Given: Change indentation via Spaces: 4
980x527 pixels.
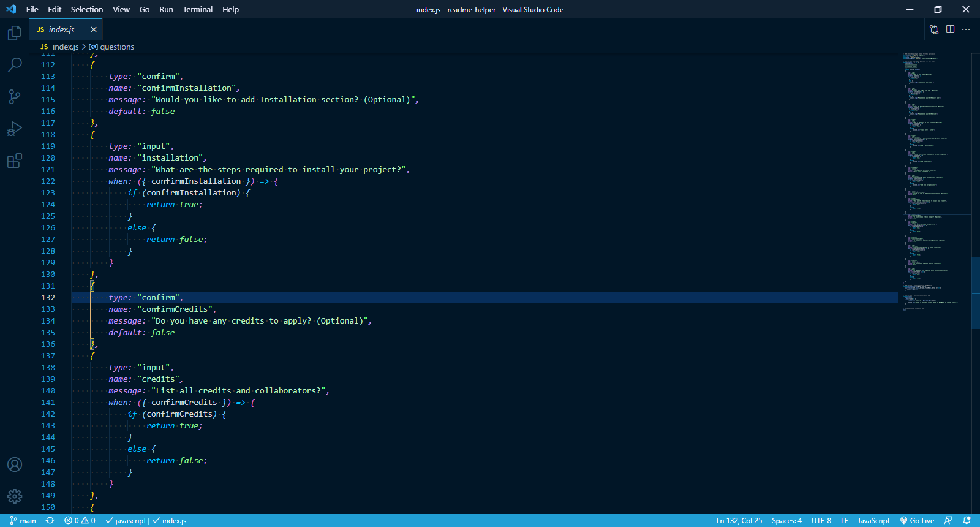Looking at the screenshot, I should pos(786,520).
